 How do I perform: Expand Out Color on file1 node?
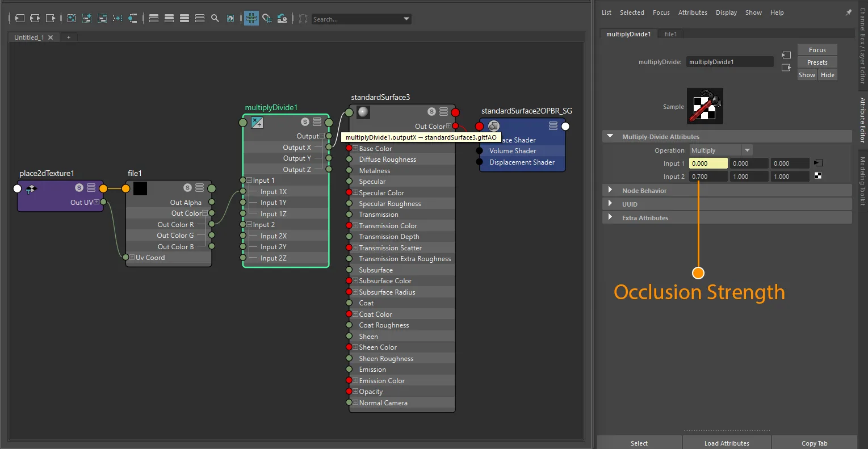pos(204,213)
